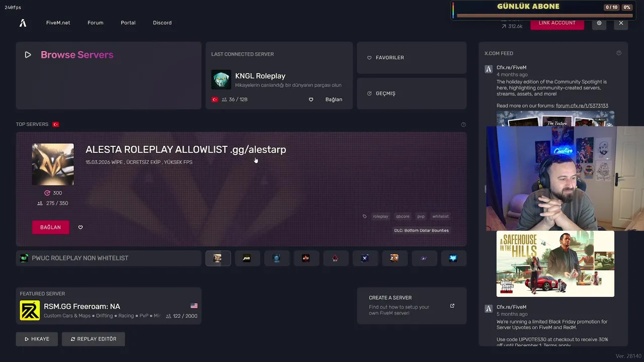Click the 36 / 128 player count

coord(238,100)
